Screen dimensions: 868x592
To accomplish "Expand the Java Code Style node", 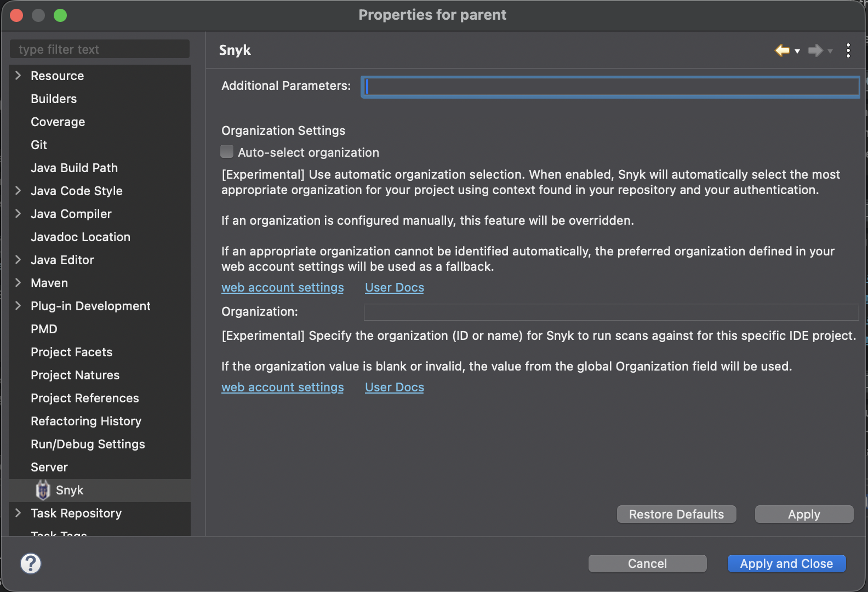I will point(18,191).
